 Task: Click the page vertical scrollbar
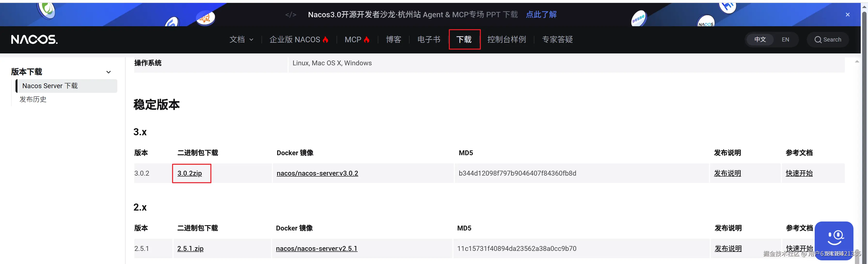click(x=864, y=135)
